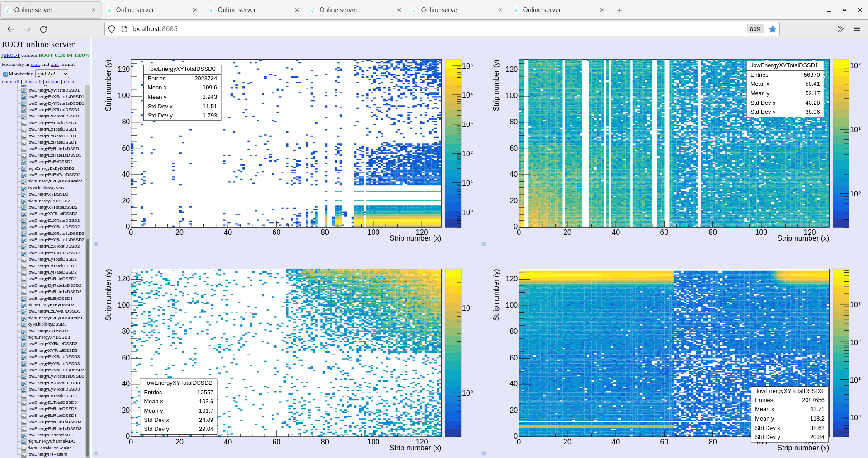Click the 'open all' hierarchy link
This screenshot has width=868, height=458.
click(x=10, y=82)
